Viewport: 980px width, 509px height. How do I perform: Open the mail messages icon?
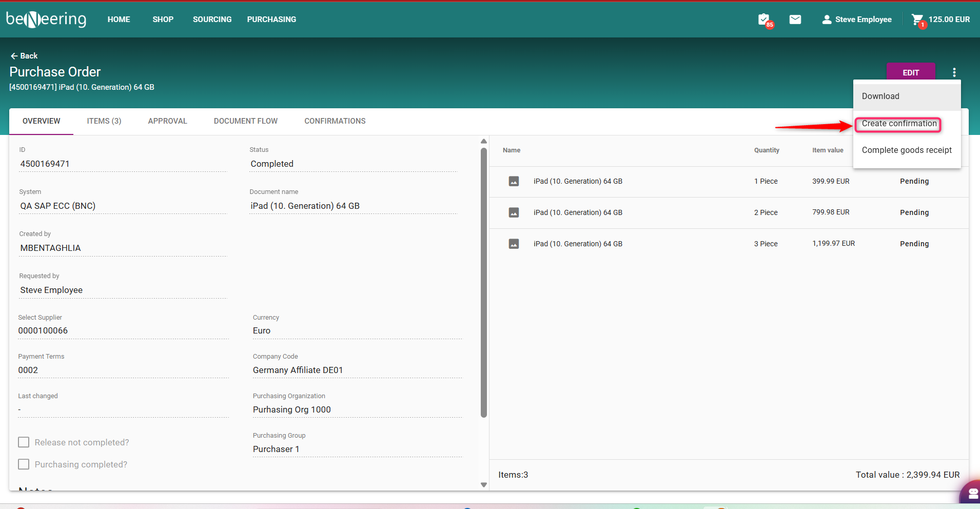795,19
